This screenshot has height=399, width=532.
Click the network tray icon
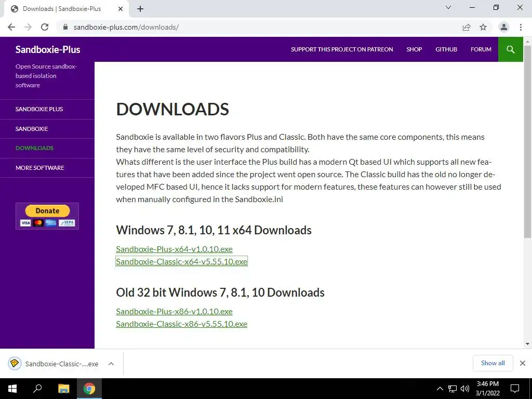[x=453, y=389]
